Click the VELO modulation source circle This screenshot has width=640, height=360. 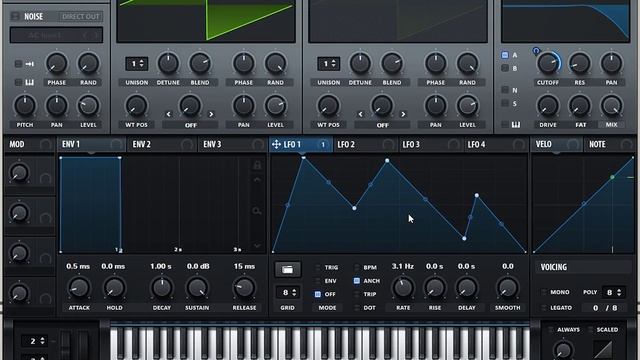[573, 144]
